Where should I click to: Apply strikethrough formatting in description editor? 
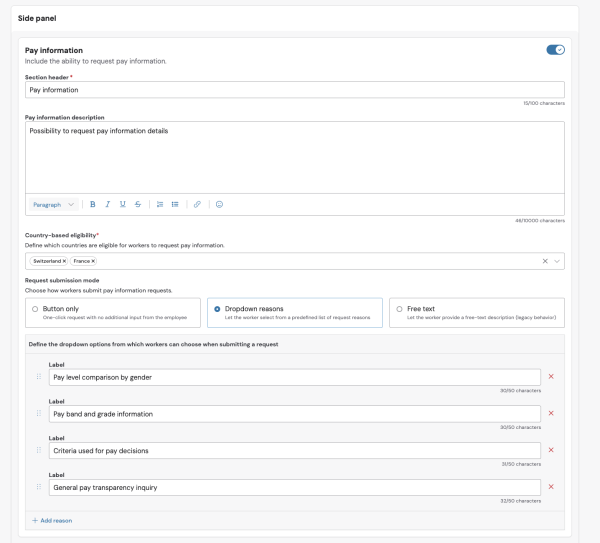138,204
